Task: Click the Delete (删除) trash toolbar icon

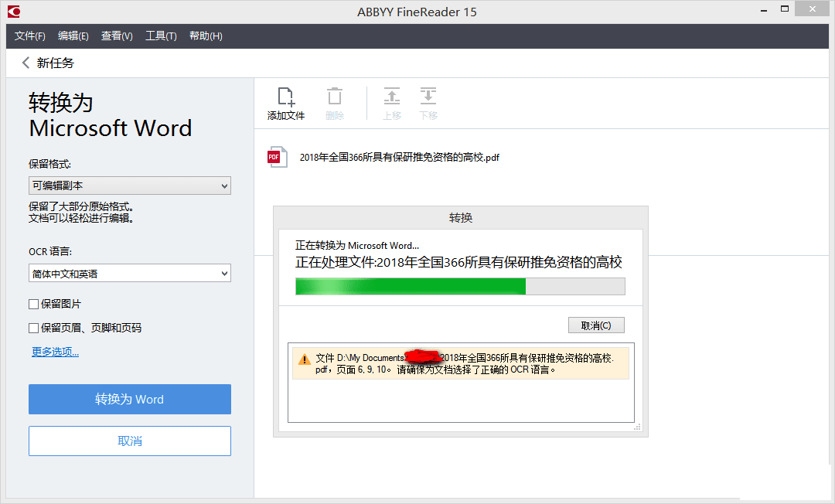Action: click(335, 97)
